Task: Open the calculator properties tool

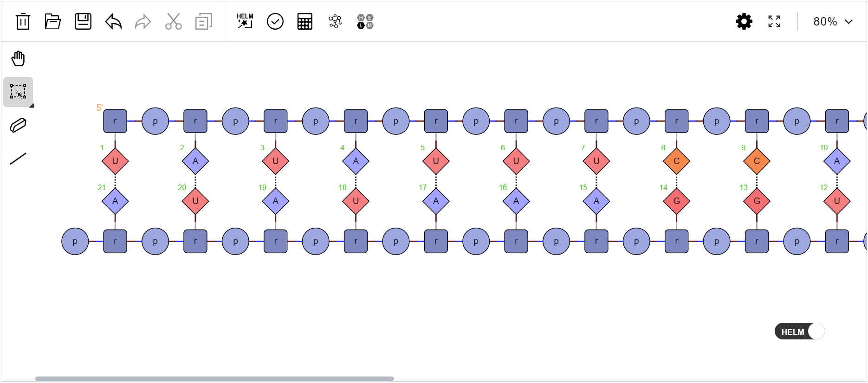Action: pos(305,21)
